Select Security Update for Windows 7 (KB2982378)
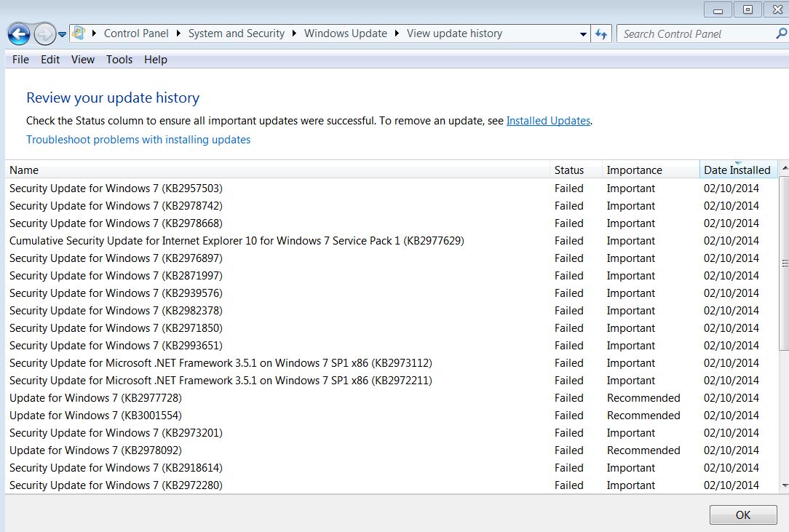Viewport: 789px width, 532px height. pyautogui.click(x=116, y=311)
